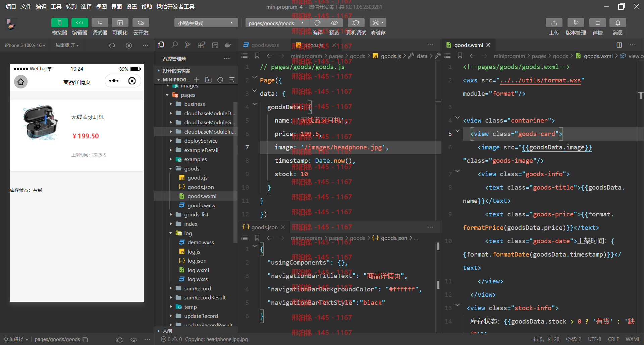This screenshot has width=644, height=345.
Task: Toggle status bar preview eye icon
Action: (134, 339)
